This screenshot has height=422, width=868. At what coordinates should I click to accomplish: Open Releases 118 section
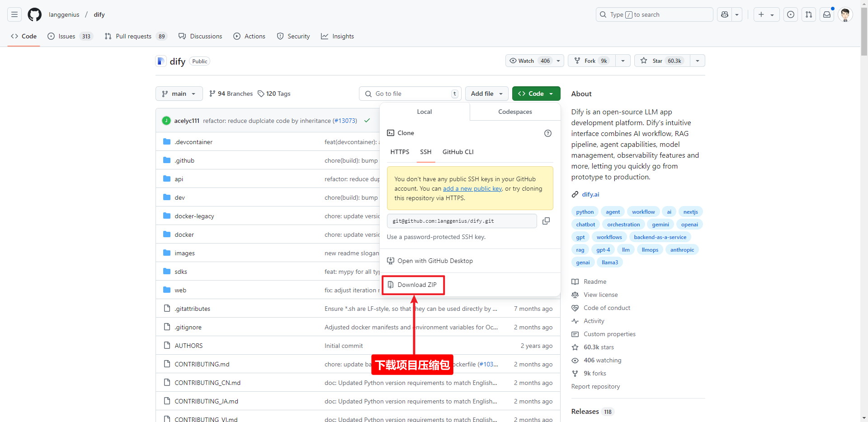[x=592, y=412]
